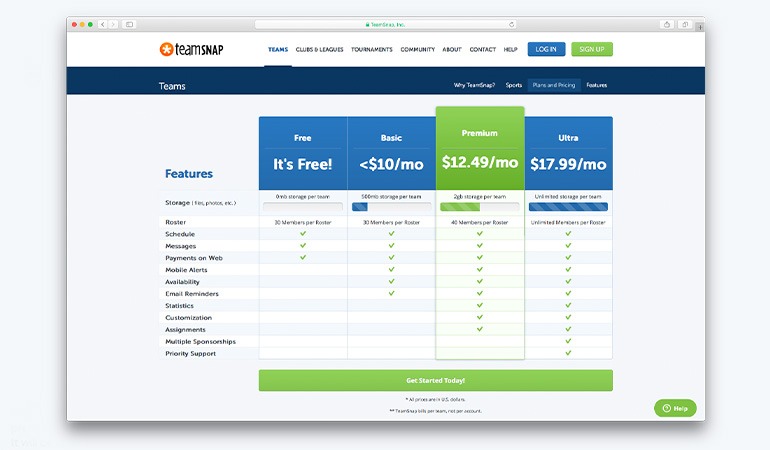Click the Ultra plan storage bar

click(x=568, y=207)
